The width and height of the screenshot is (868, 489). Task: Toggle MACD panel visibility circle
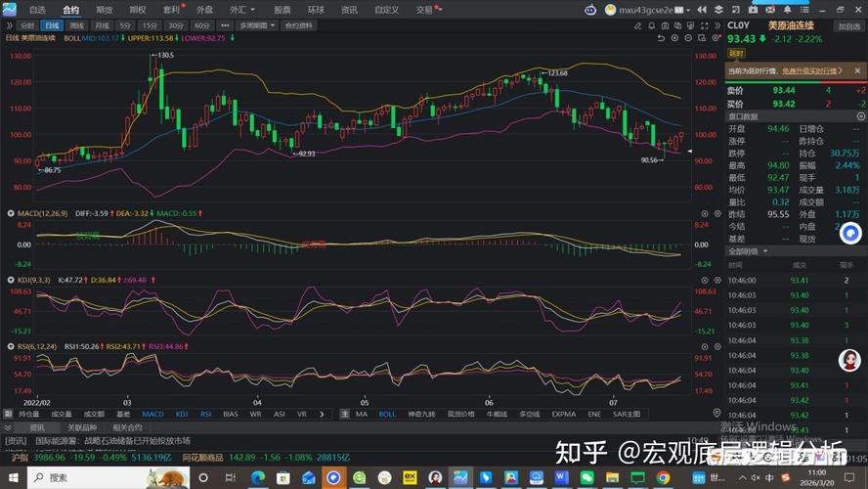pos(11,213)
